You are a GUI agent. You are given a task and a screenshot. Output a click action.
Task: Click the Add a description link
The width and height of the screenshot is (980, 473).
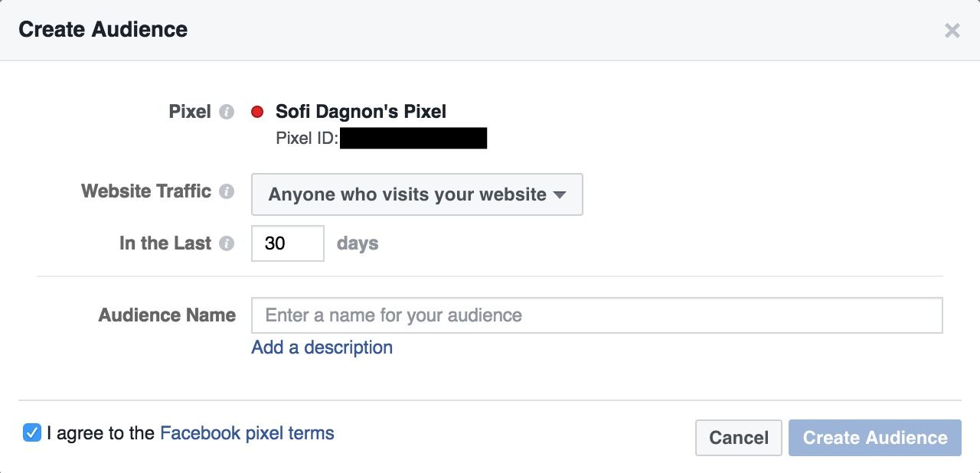(322, 347)
